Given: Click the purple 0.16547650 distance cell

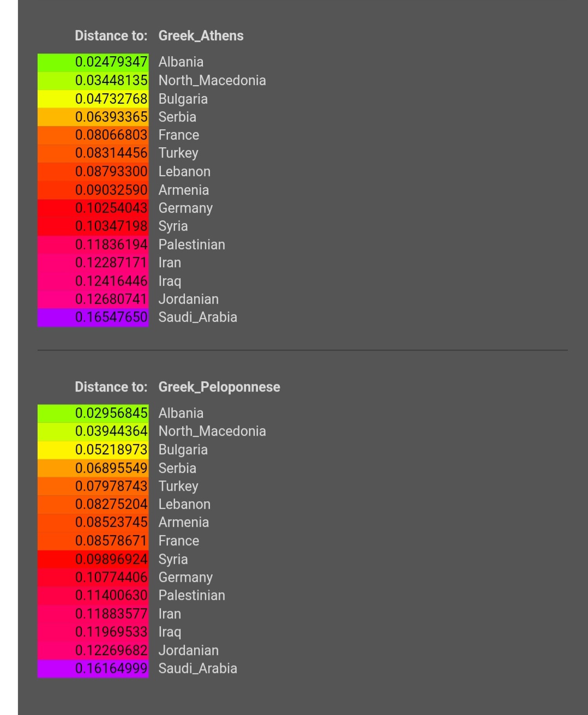Looking at the screenshot, I should tap(93, 317).
